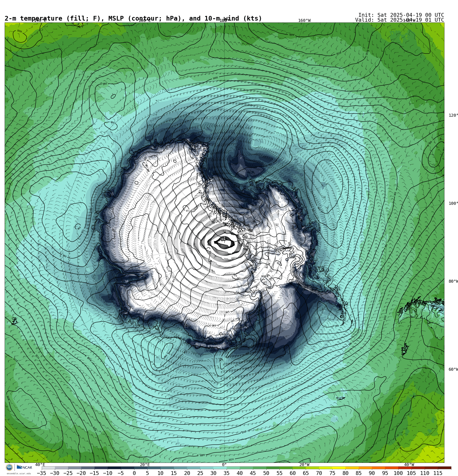
Task: Pick the yellow swatch between 75 and 80
Action: (339, 468)
